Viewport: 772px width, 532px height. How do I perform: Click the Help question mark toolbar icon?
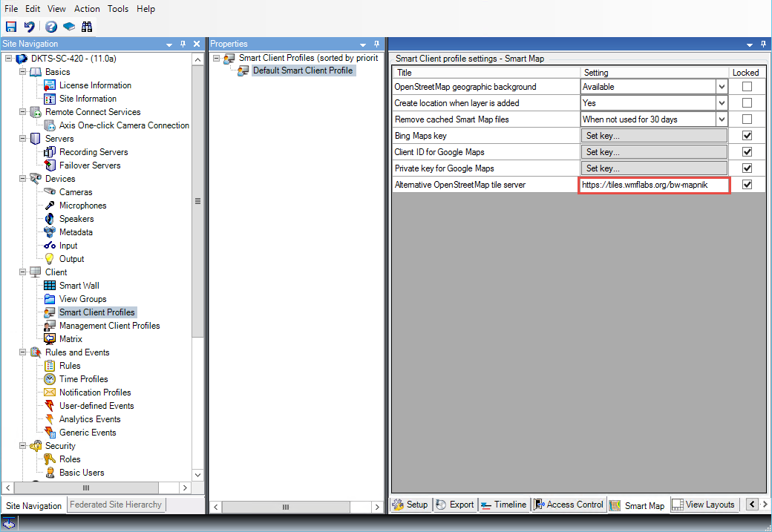[50, 27]
